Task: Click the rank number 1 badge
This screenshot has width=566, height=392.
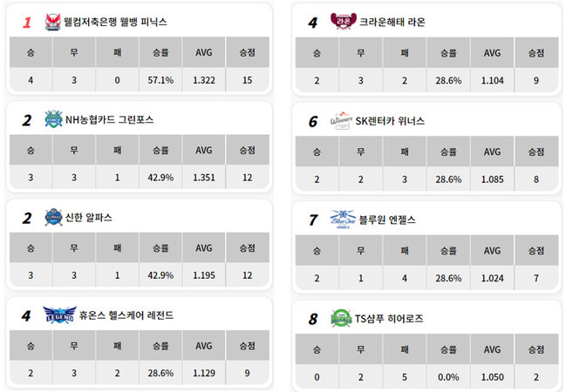Action: [x=27, y=22]
